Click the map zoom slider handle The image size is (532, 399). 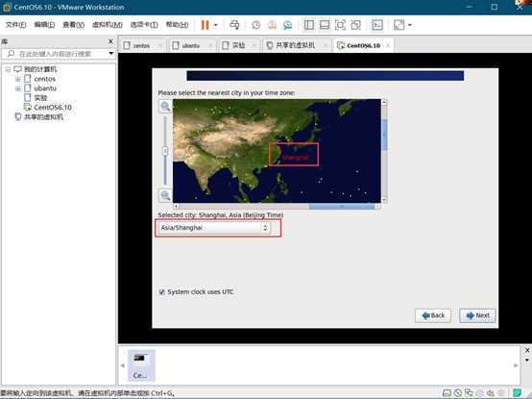(x=165, y=151)
